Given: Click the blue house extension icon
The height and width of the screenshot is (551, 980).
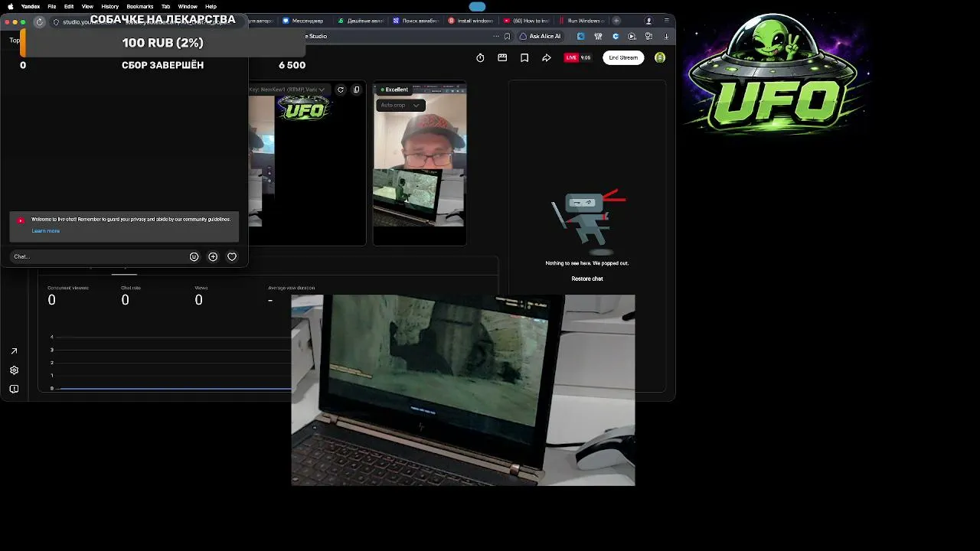Looking at the screenshot, I should (x=580, y=36).
